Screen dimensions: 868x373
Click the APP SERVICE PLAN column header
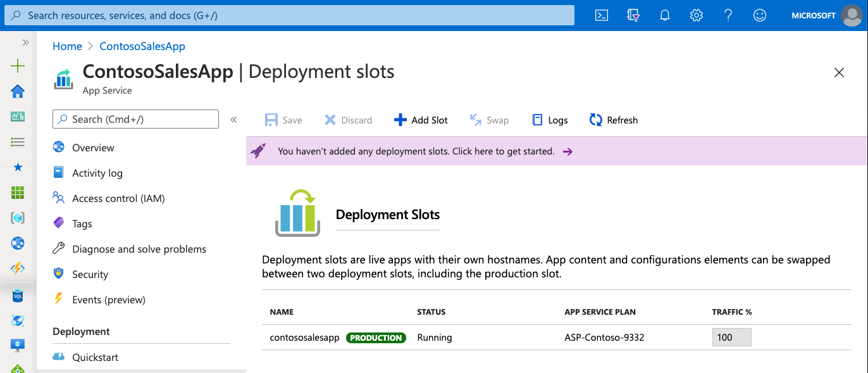pyautogui.click(x=600, y=312)
